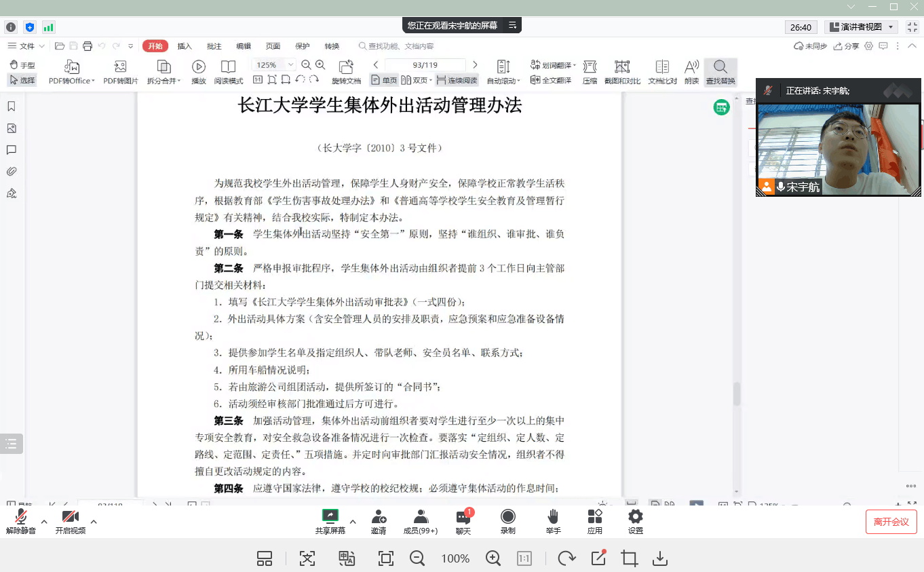Toggle 解除静音 microphone button
924x572 pixels.
(21, 517)
